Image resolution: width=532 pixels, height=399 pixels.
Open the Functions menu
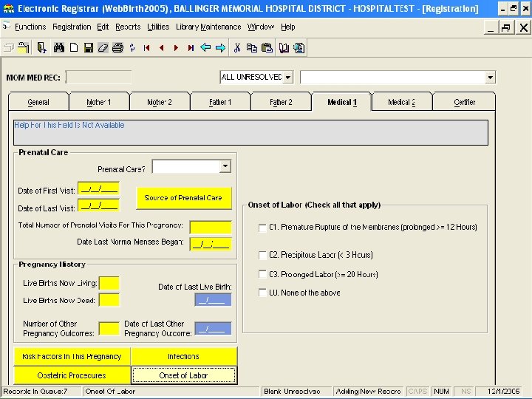(30, 27)
